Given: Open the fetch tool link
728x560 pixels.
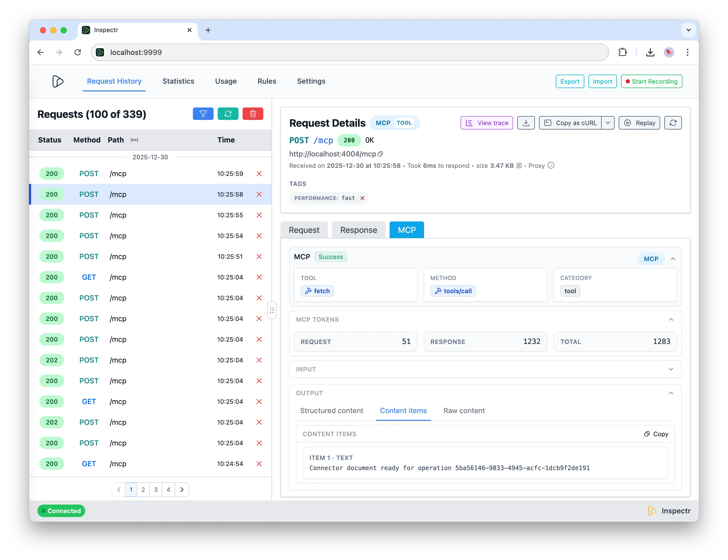Looking at the screenshot, I should 317,291.
